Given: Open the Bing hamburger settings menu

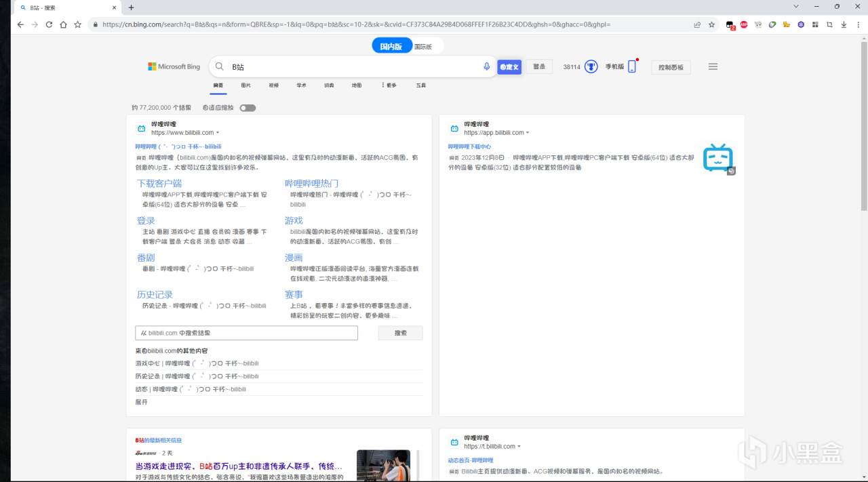Looking at the screenshot, I should click(x=713, y=66).
